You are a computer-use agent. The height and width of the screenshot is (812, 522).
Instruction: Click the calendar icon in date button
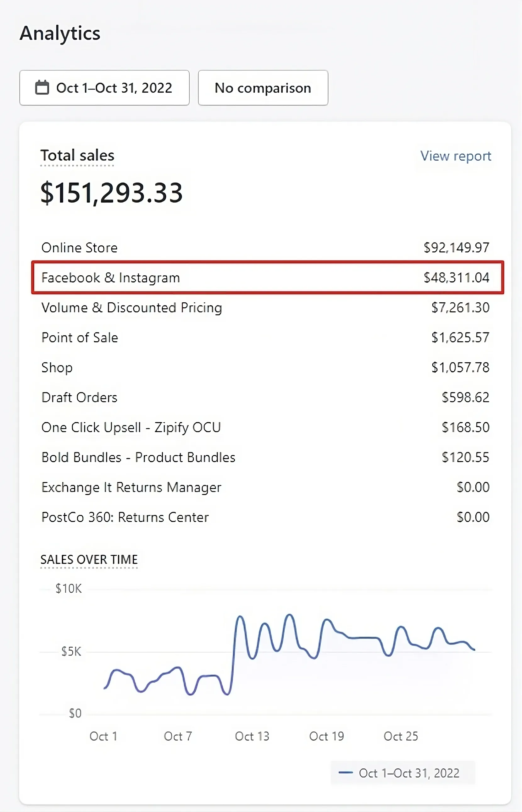coord(42,88)
